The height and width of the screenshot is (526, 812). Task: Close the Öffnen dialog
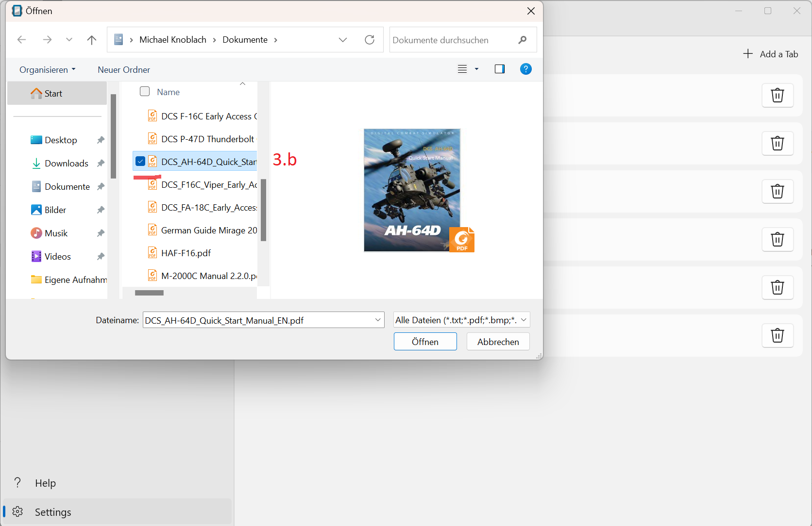click(x=531, y=11)
